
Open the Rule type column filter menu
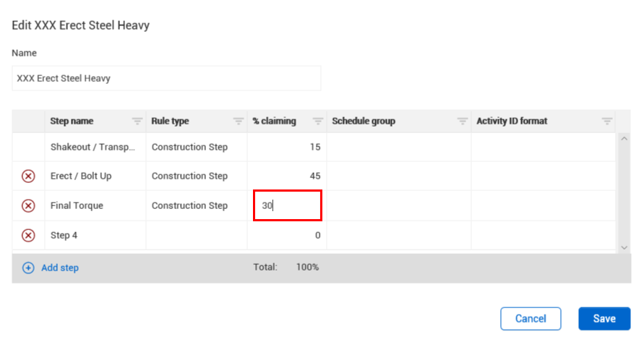click(x=239, y=121)
